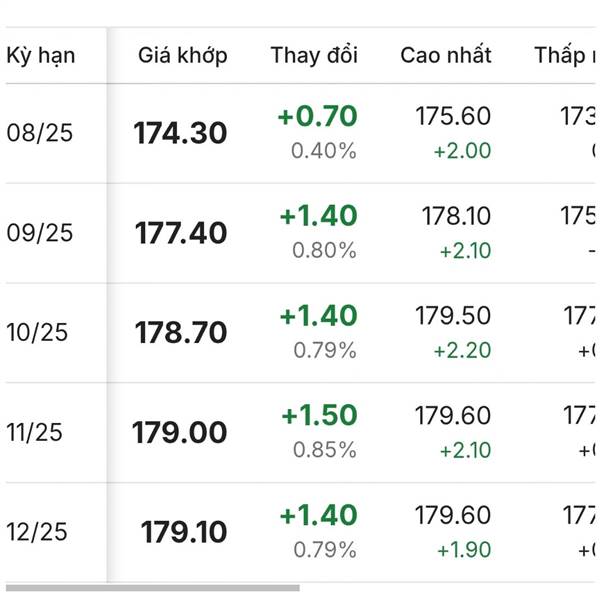Click the +1.50 change value

[x=319, y=415]
